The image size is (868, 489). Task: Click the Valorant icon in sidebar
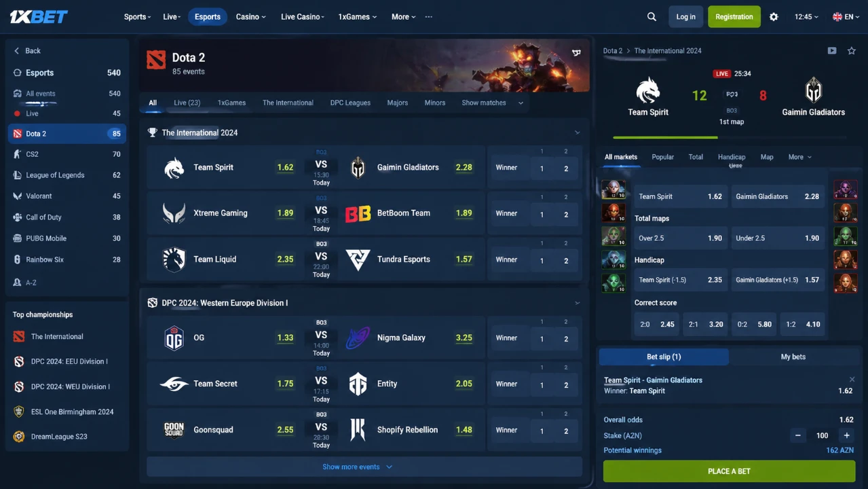coord(18,196)
